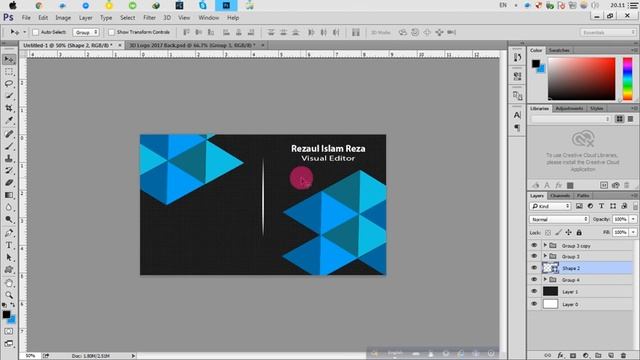Expand the Group 4 folder
Image resolution: width=640 pixels, height=360 pixels.
point(545,280)
